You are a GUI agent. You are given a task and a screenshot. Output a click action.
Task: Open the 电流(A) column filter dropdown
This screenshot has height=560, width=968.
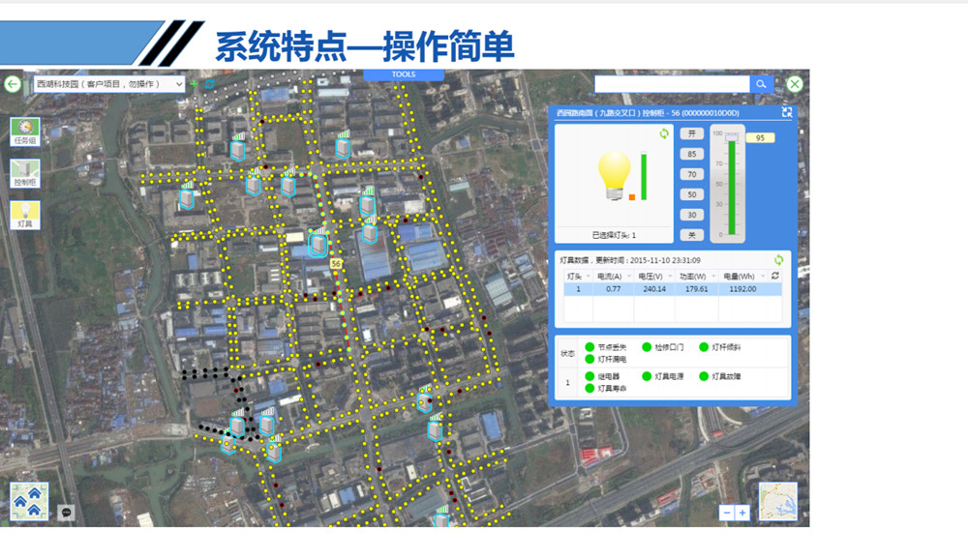(628, 277)
